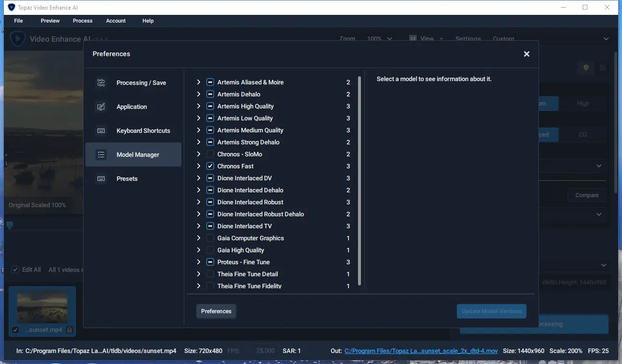Toggle the Edit All checkbox
The height and width of the screenshot is (364, 622).
click(x=15, y=270)
